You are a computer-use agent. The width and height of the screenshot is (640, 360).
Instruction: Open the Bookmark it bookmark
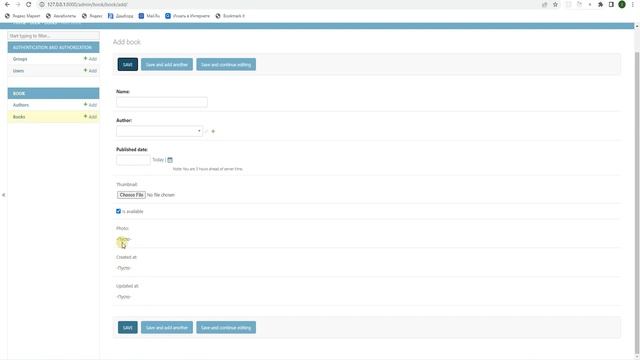[x=230, y=16]
